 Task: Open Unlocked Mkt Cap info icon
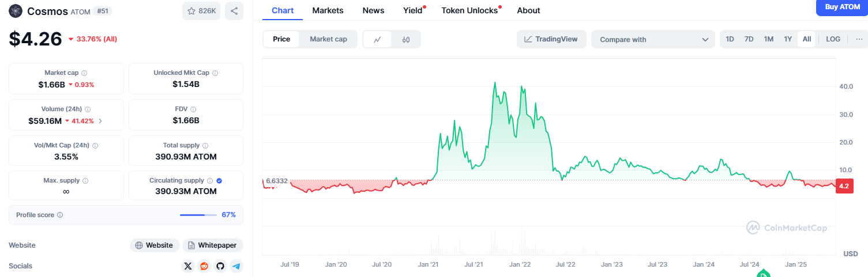pyautogui.click(x=215, y=73)
